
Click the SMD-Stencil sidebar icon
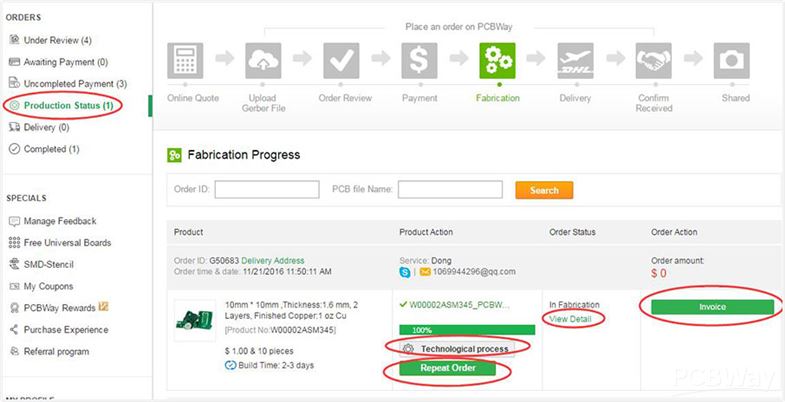tap(15, 264)
